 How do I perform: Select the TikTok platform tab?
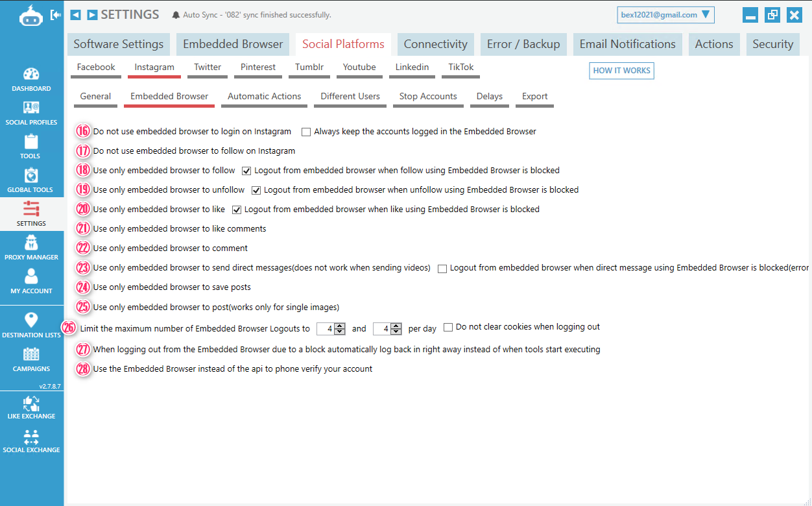pos(461,67)
